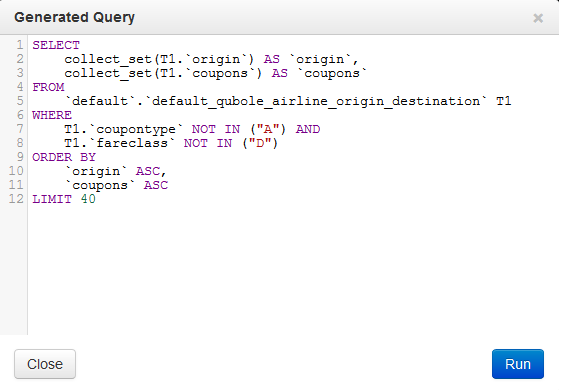The image size is (564, 390).
Task: Click the AND keyword on line 7
Action: coord(308,130)
